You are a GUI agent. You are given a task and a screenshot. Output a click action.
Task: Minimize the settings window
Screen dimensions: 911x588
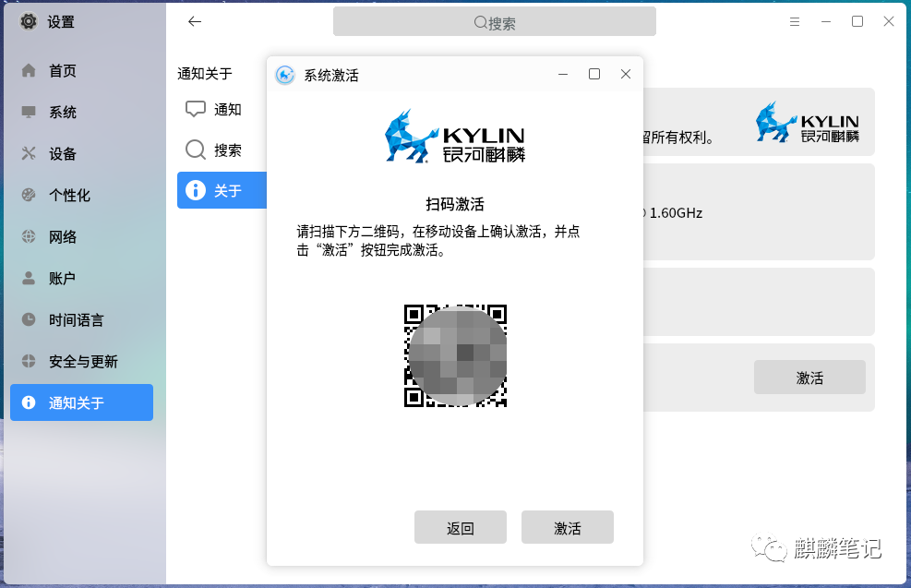(x=826, y=21)
